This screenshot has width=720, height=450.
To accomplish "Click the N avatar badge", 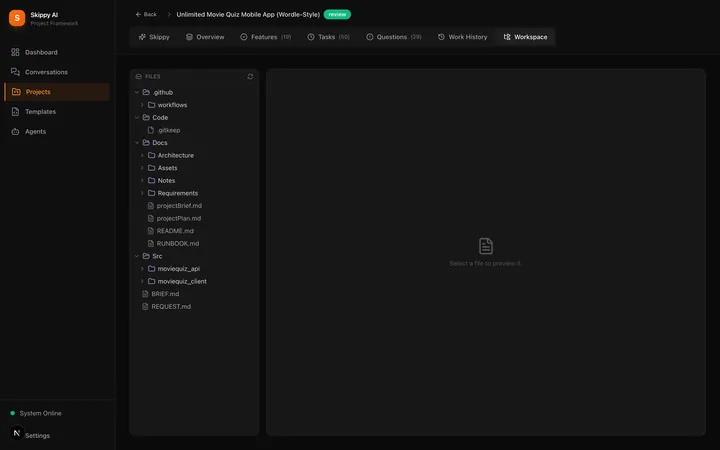I will click(x=17, y=433).
